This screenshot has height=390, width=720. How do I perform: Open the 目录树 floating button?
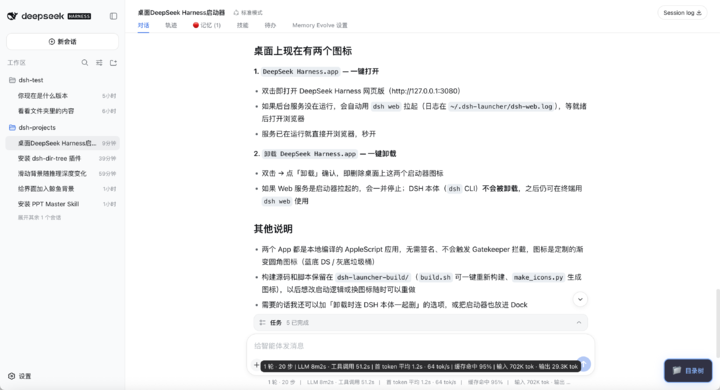688,370
